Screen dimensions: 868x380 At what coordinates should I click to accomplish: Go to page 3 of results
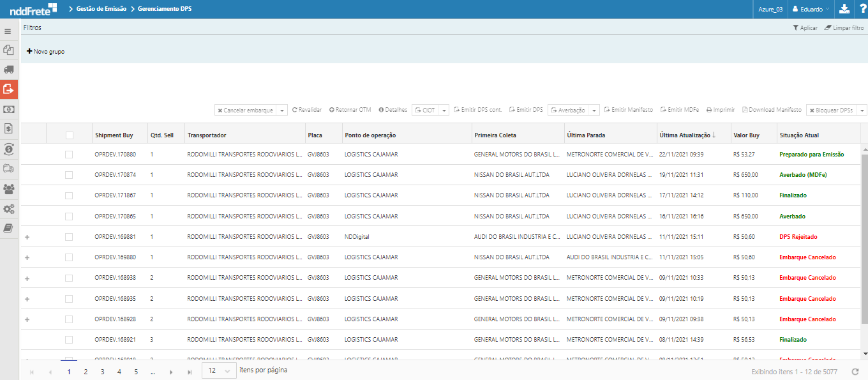(x=102, y=371)
